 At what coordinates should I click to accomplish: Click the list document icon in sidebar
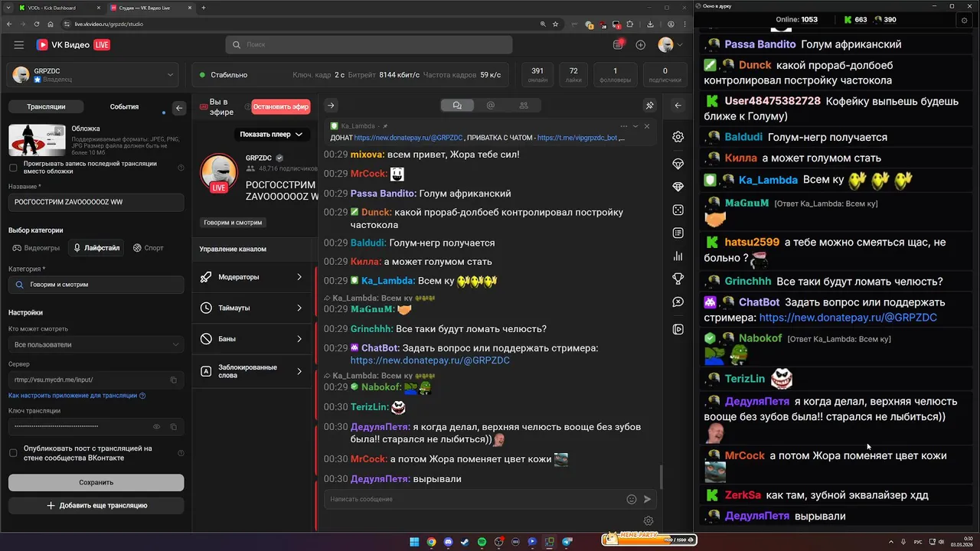678,233
